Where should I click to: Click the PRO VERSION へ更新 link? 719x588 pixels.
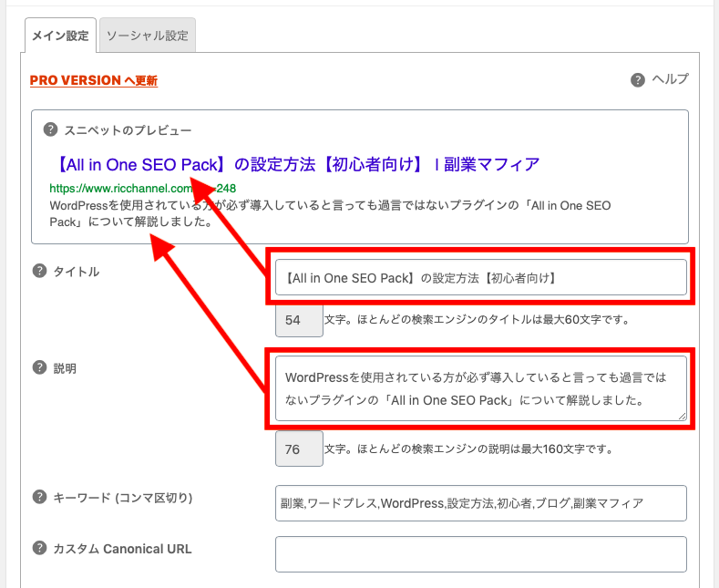coord(94,80)
